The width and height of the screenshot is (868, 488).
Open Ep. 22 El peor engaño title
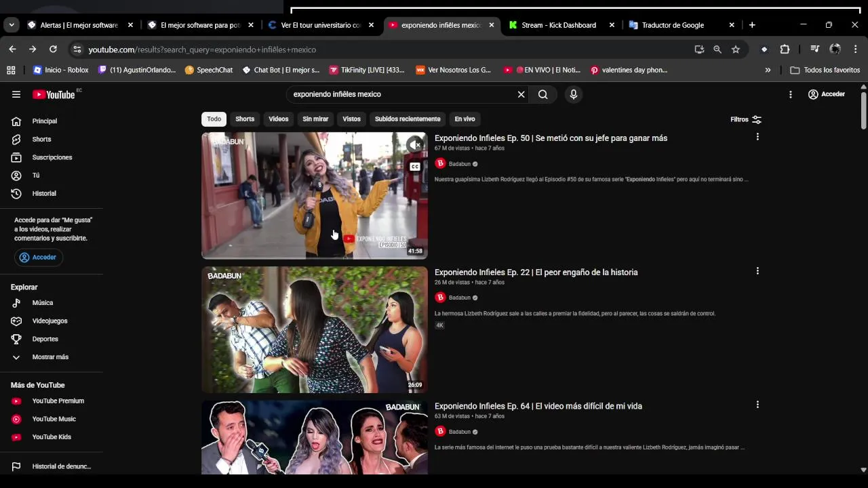point(536,272)
